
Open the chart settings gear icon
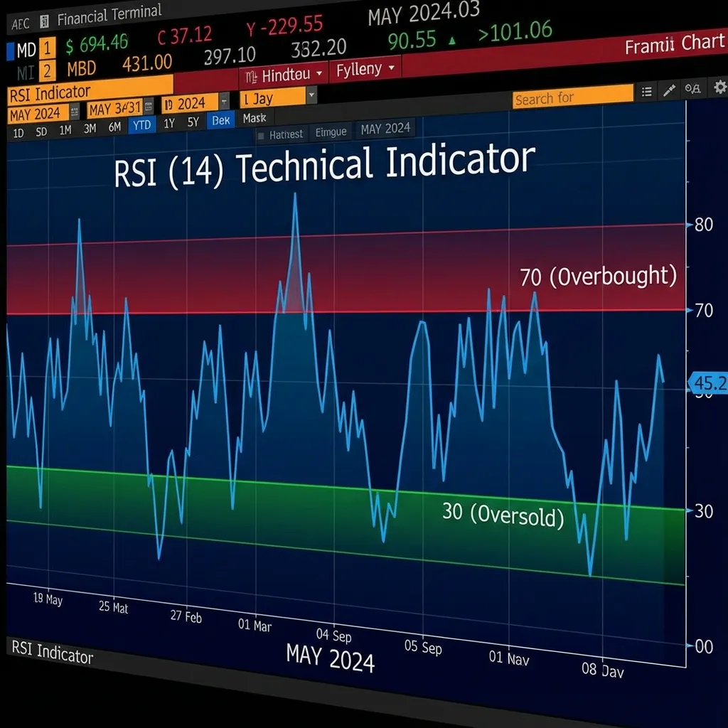tap(719, 87)
